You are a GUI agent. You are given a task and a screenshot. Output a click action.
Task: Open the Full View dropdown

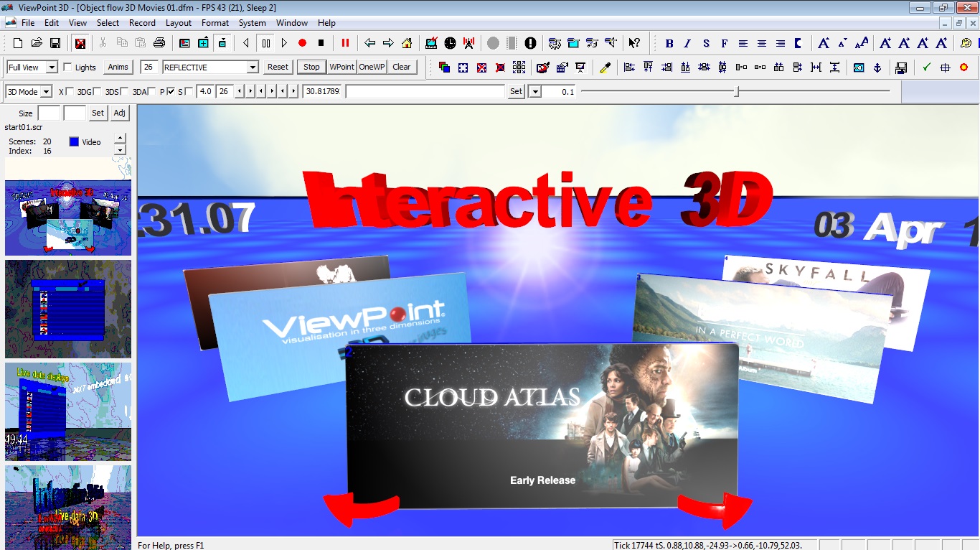click(52, 67)
